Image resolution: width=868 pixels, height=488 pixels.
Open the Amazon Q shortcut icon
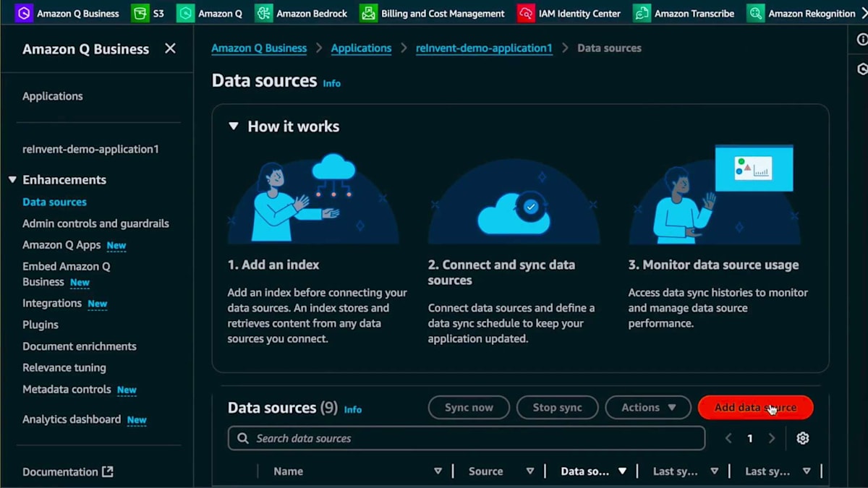(185, 13)
